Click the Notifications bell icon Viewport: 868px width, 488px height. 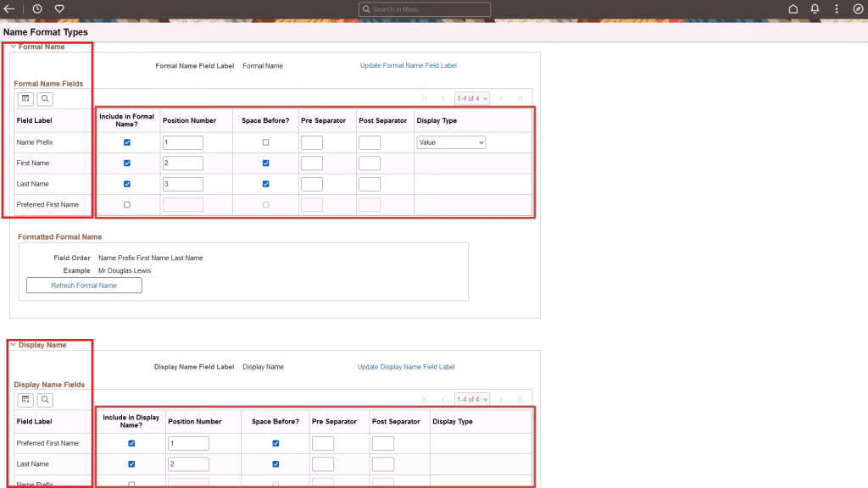point(814,8)
